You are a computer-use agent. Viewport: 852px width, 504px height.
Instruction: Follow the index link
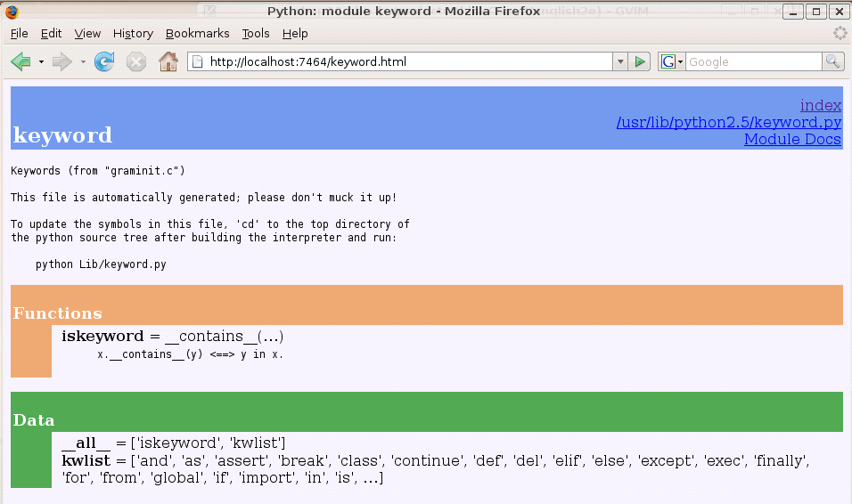(820, 105)
